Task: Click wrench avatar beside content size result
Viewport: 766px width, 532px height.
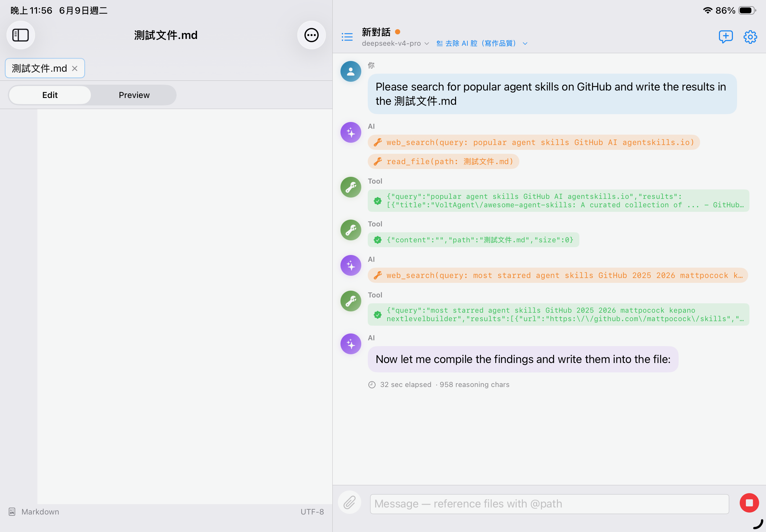Action: tap(351, 230)
